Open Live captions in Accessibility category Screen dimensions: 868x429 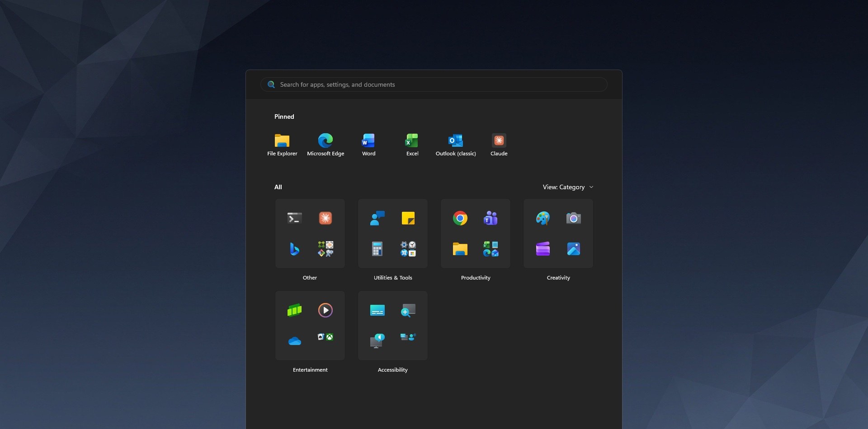[x=377, y=310]
